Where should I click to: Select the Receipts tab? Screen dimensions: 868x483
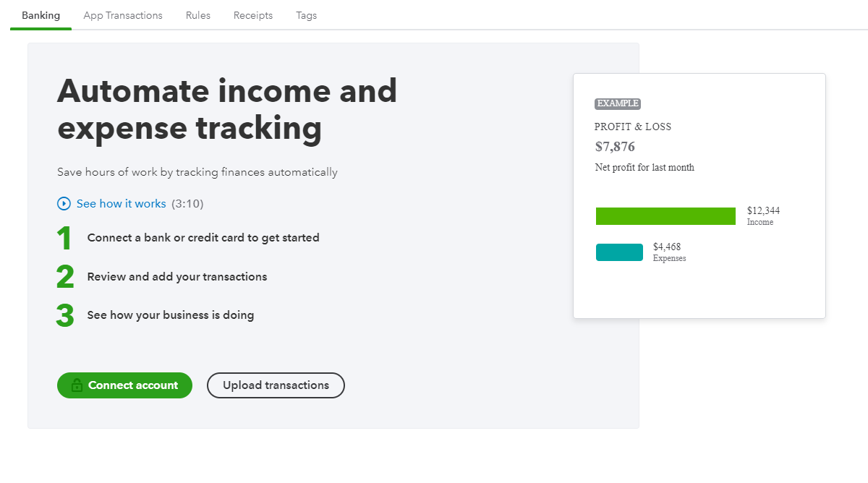click(x=253, y=15)
